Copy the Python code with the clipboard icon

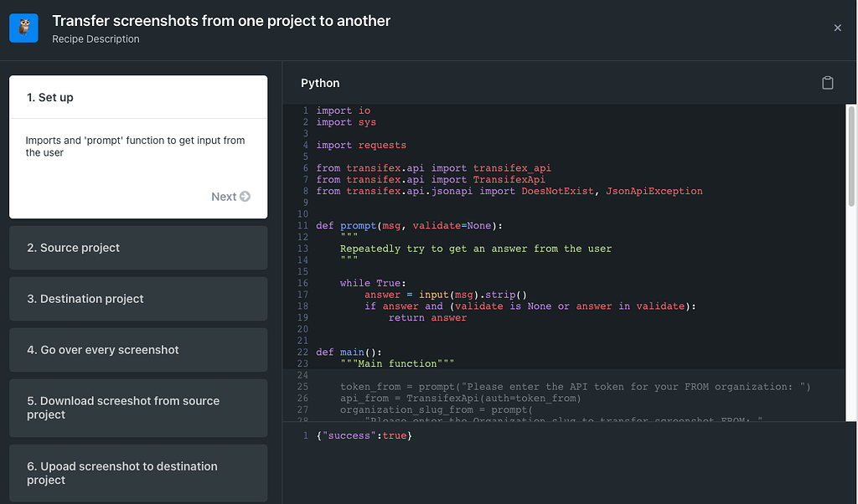pos(828,83)
